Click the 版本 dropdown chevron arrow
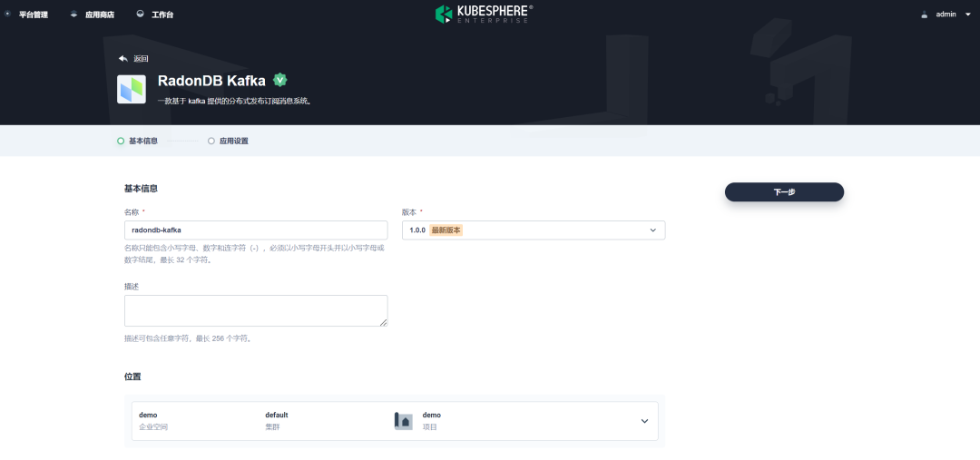Image resolution: width=980 pixels, height=460 pixels. [x=653, y=230]
